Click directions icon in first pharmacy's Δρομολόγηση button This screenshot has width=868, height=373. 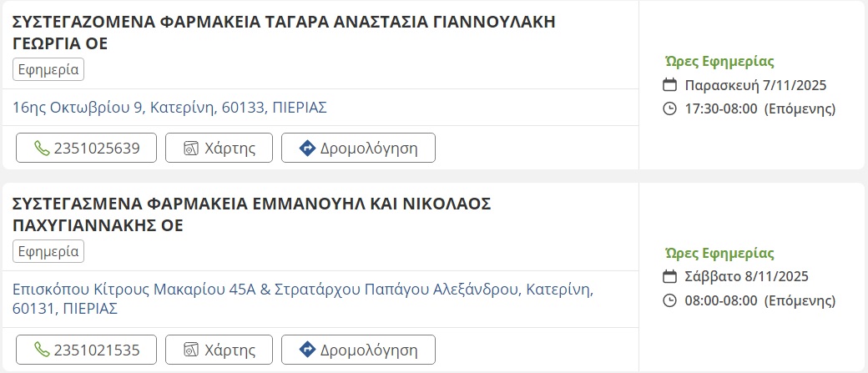[x=306, y=149]
